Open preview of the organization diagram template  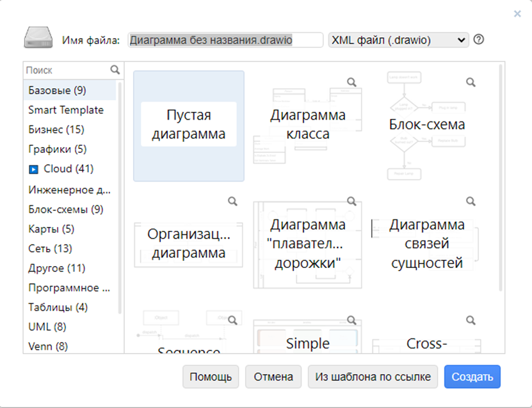tap(232, 201)
